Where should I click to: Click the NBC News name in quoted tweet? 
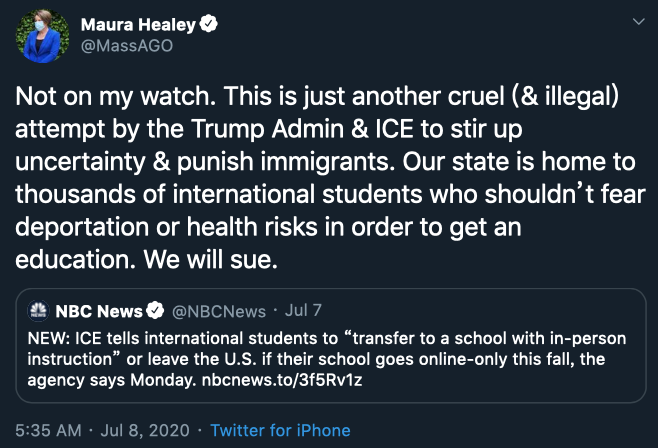[96, 309]
